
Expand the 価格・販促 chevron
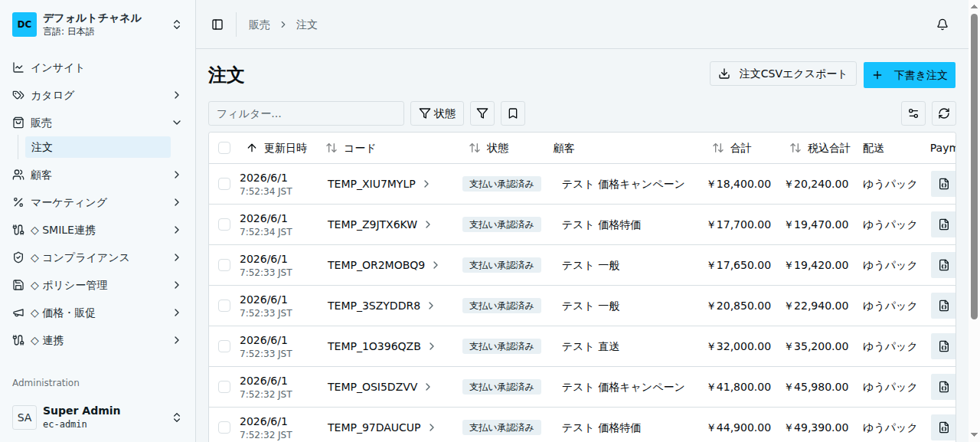pyautogui.click(x=177, y=313)
